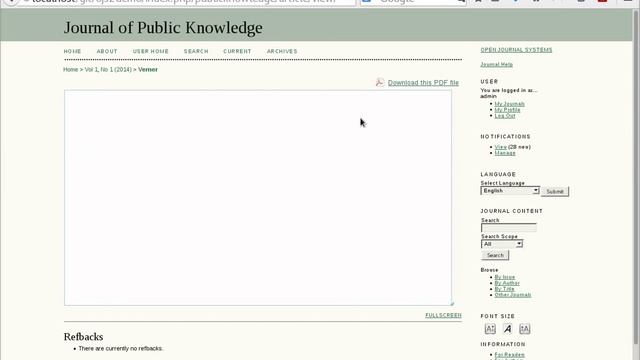Browse By Issue link
Image resolution: width=640 pixels, height=360 pixels.
[504, 277]
